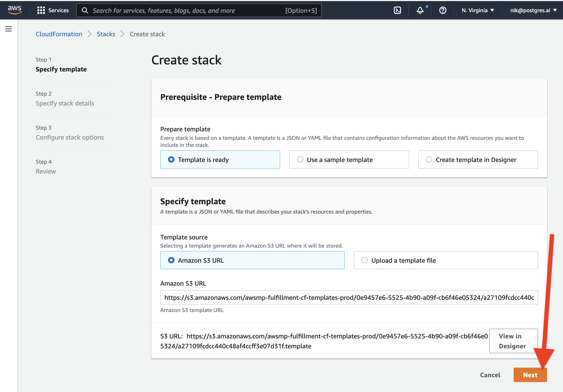Click the S3 URL summary text
The height and width of the screenshot is (392, 563).
coord(324,341)
